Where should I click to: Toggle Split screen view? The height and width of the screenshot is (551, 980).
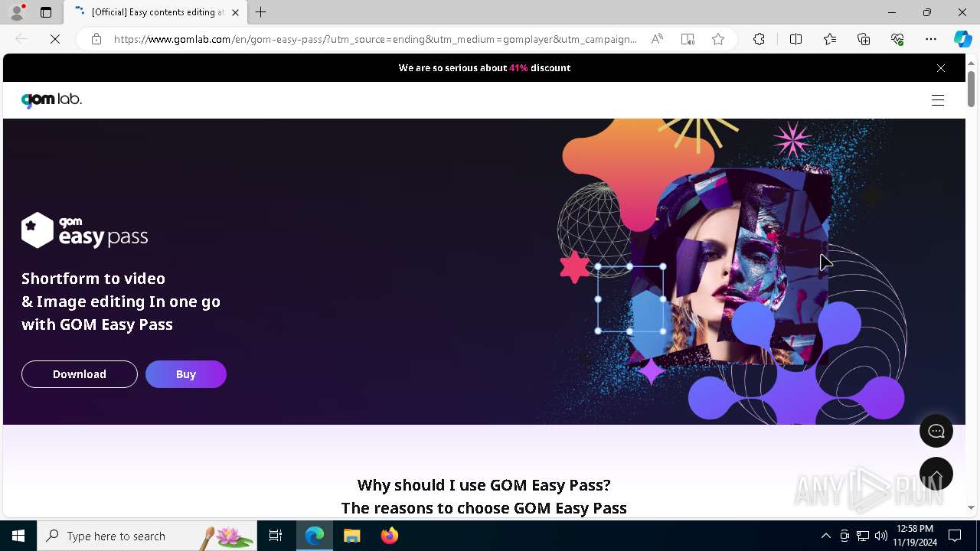[x=795, y=39]
